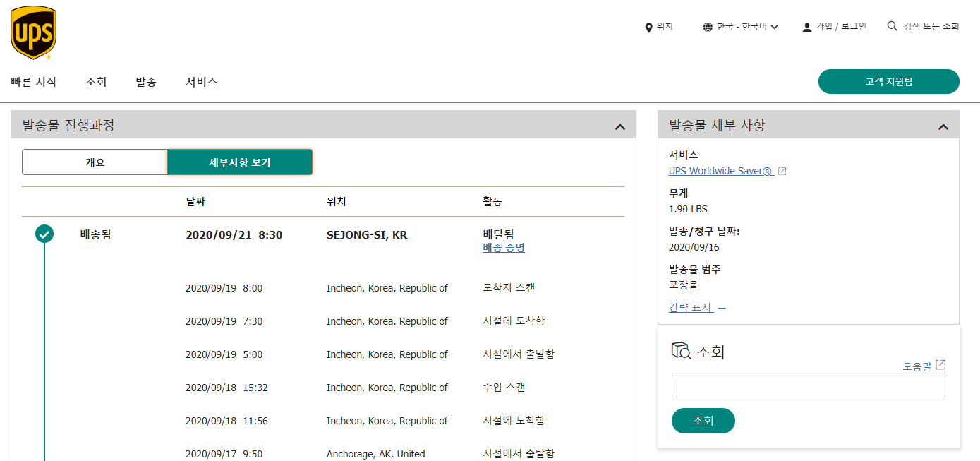Click 간략 표시 to show less

(697, 308)
